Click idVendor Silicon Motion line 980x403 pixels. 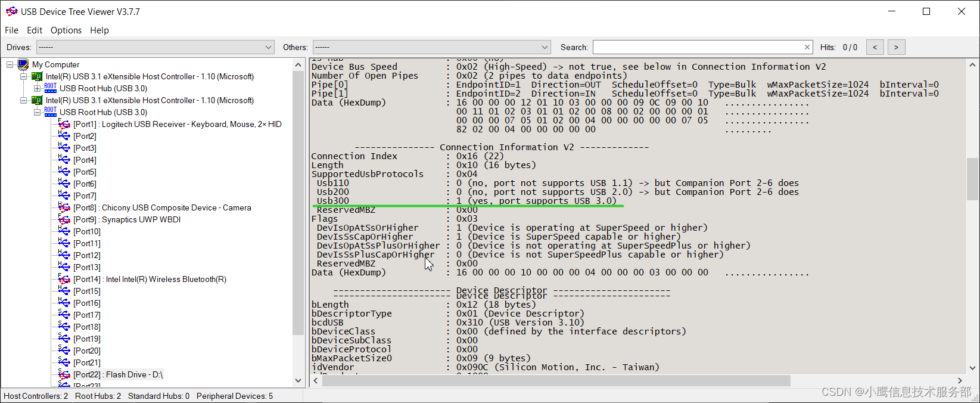(485, 367)
